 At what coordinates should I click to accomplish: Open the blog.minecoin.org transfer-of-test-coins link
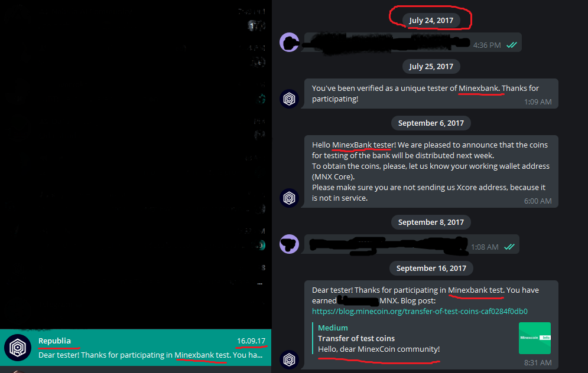[420, 311]
